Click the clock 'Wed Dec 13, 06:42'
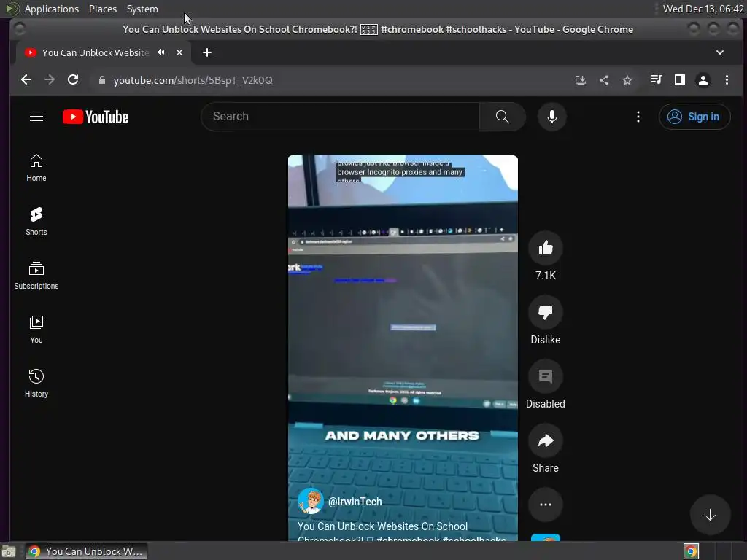Image resolution: width=747 pixels, height=560 pixels. [703, 9]
